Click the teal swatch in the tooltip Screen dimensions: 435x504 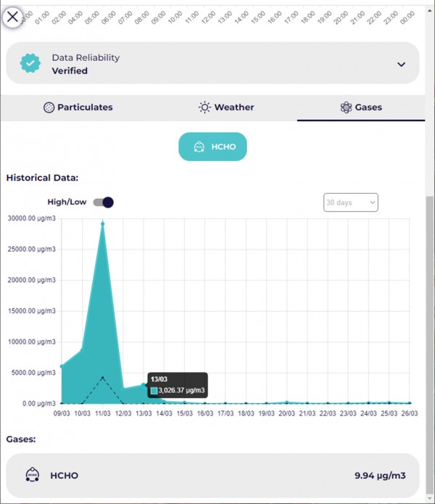154,391
